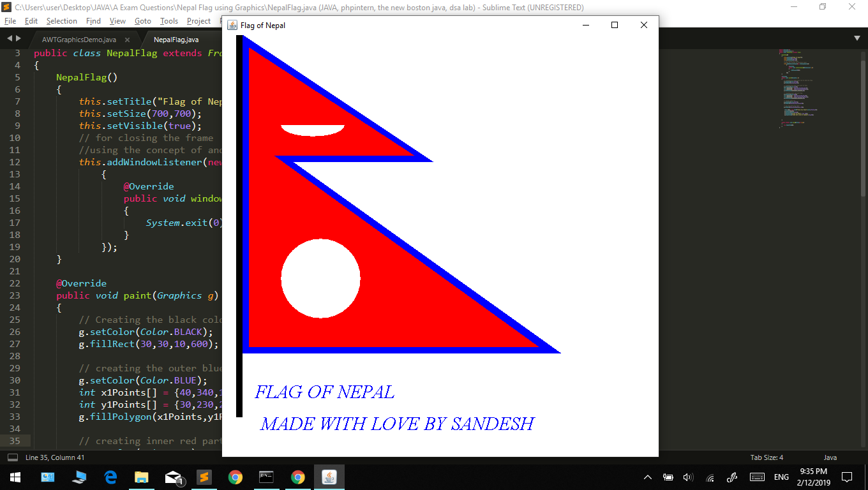Image resolution: width=868 pixels, height=490 pixels.
Task: Open the Project menu
Action: 198,21
